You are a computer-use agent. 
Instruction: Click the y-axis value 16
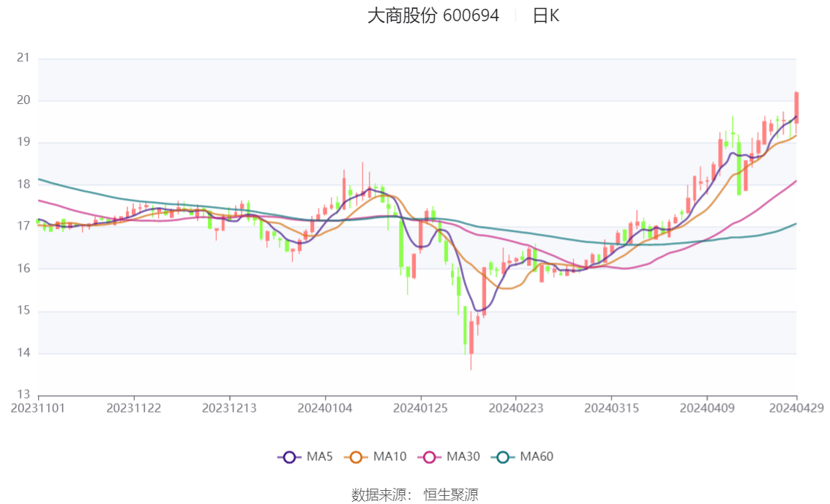pyautogui.click(x=23, y=268)
